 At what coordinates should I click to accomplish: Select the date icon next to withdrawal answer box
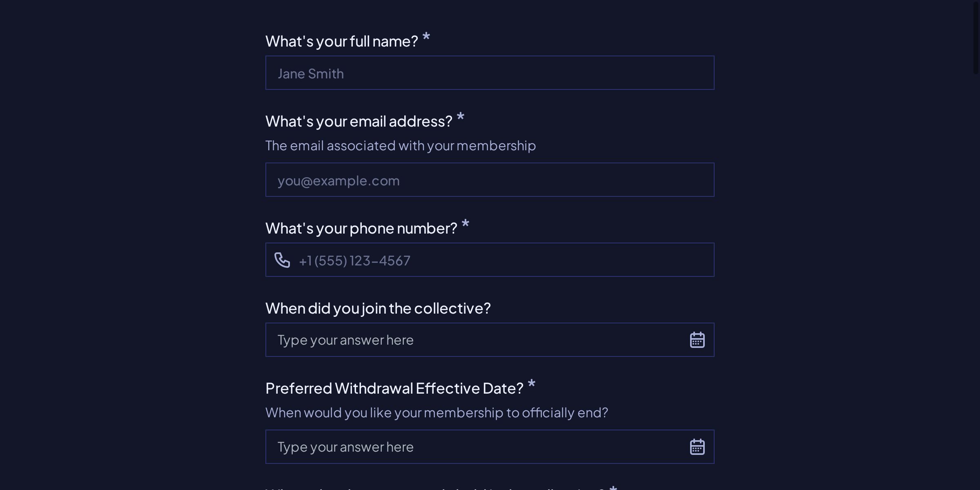(697, 446)
